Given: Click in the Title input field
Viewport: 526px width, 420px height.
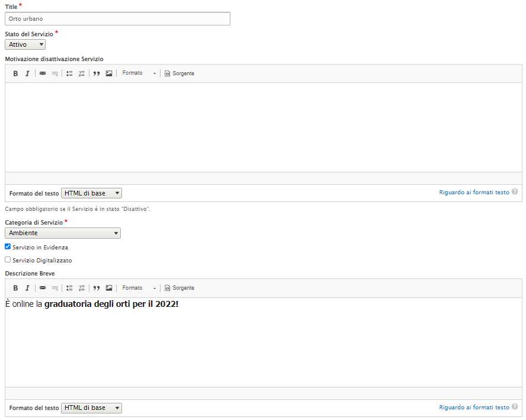Looking at the screenshot, I should 117,19.
